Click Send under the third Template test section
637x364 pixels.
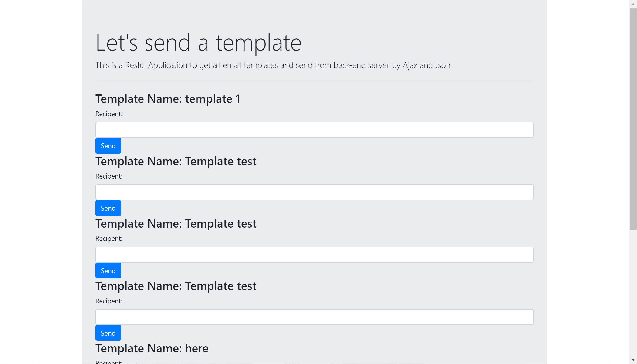tap(108, 333)
